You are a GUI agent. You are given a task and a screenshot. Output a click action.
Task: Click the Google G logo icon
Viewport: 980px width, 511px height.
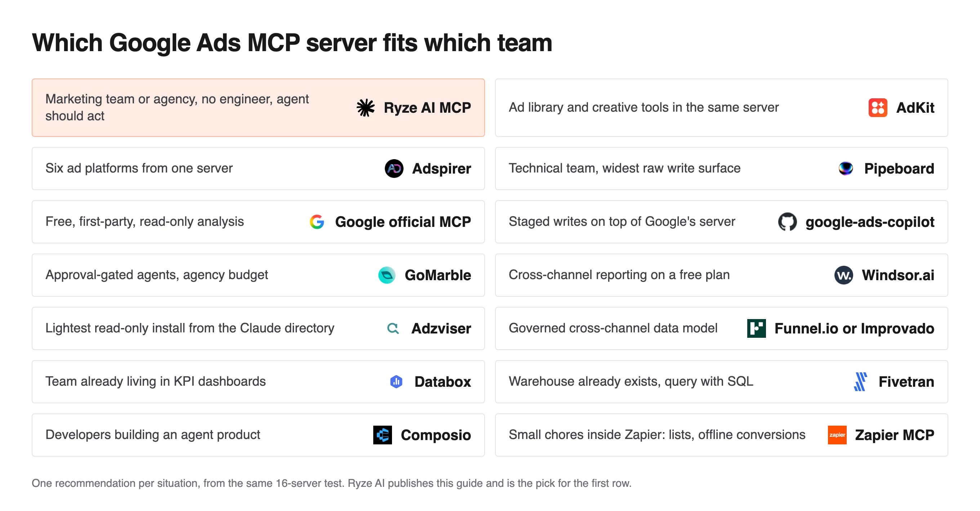(x=317, y=222)
